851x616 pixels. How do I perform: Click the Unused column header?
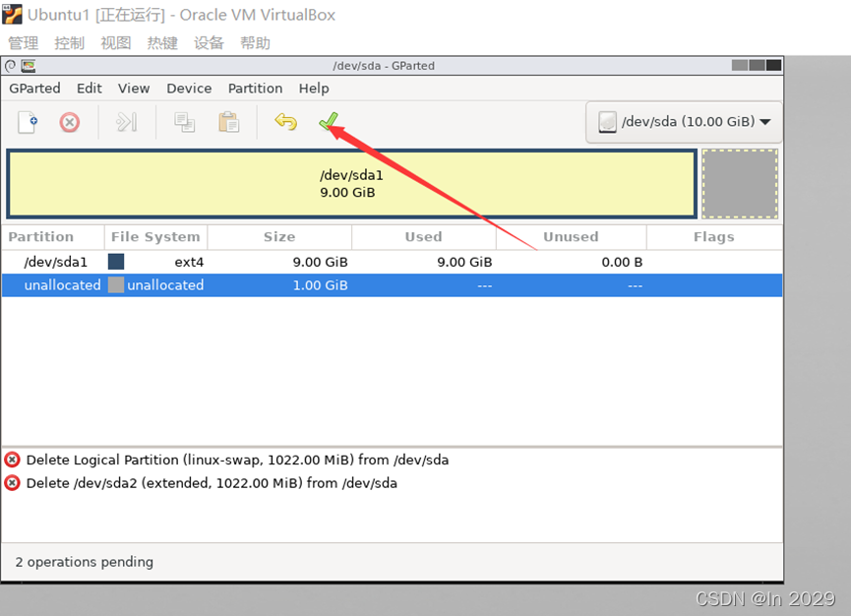(571, 236)
